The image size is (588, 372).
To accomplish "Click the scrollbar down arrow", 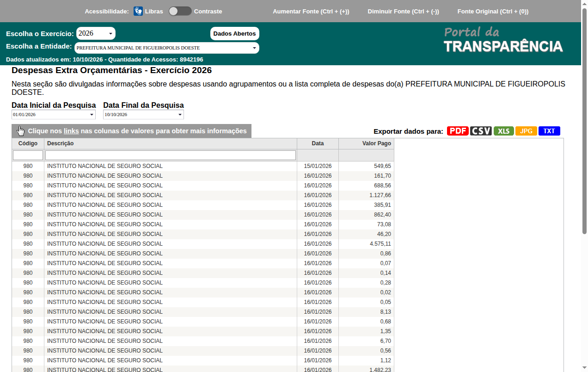I will point(584,368).
